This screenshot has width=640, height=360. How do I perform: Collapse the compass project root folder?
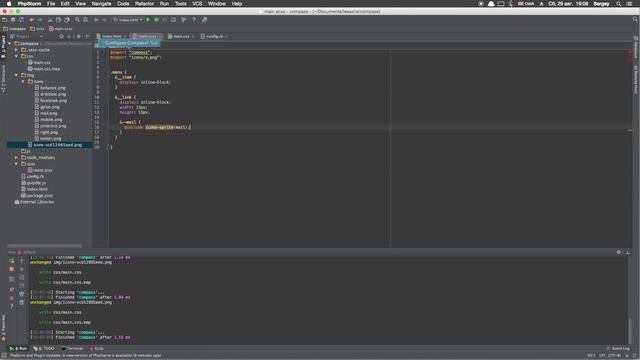(x=10, y=44)
